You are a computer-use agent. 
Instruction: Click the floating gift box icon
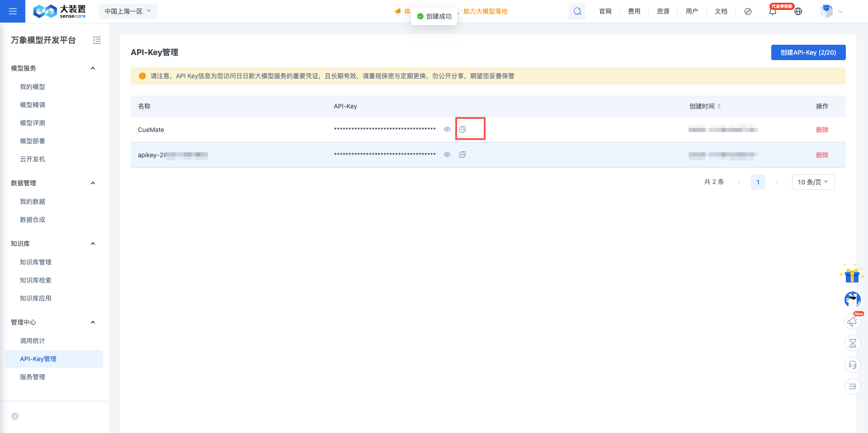pos(852,275)
